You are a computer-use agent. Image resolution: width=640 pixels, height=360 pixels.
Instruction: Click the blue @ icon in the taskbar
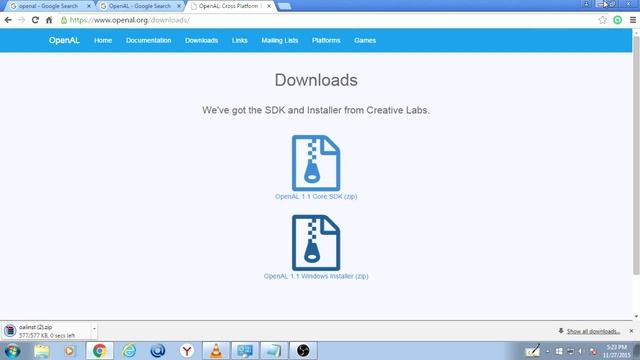158,351
